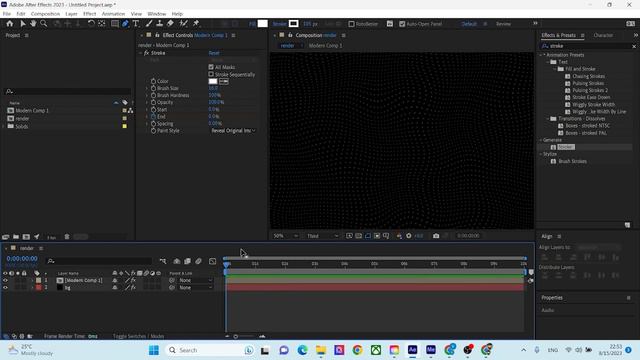Viewport: 640px width, 360px height.
Task: Click Toggle Switches / Modes button
Action: [x=138, y=336]
